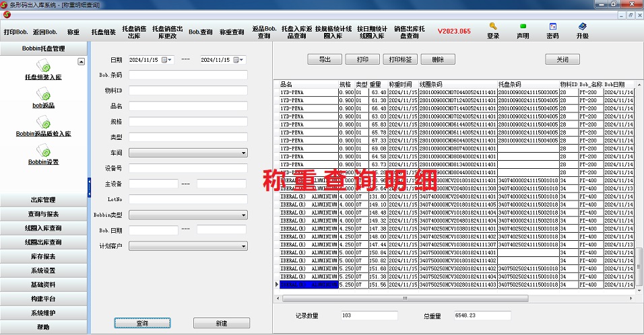
Task: Open 托盘组装入库 sidebar icon
Action: click(x=44, y=67)
